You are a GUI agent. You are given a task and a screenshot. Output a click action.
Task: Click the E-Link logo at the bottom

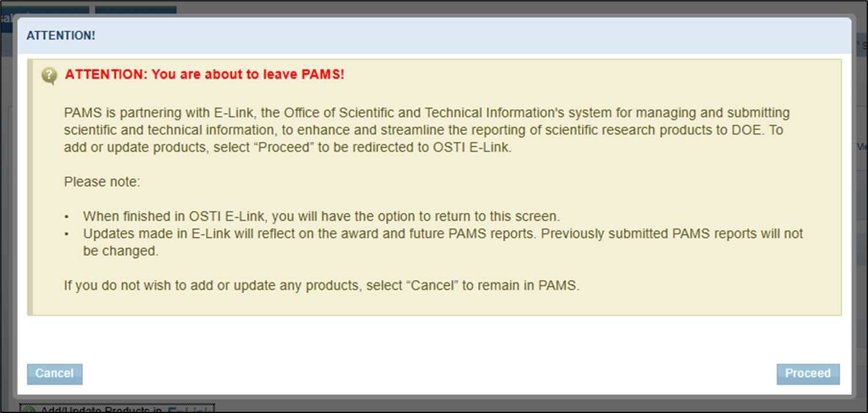pyautogui.click(x=189, y=410)
